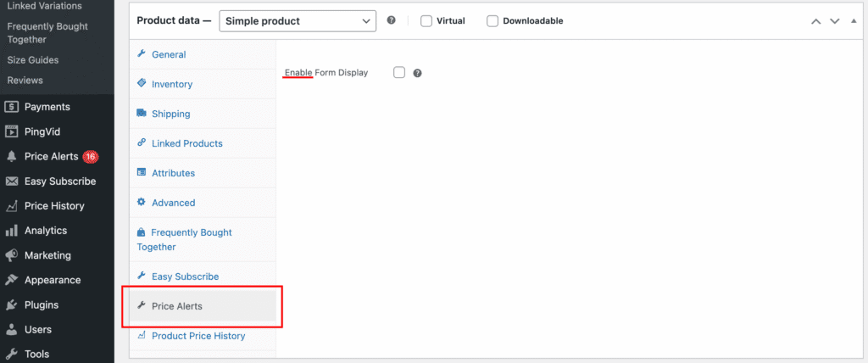
Task: Collapse the Product data panel toggle
Action: tap(854, 20)
